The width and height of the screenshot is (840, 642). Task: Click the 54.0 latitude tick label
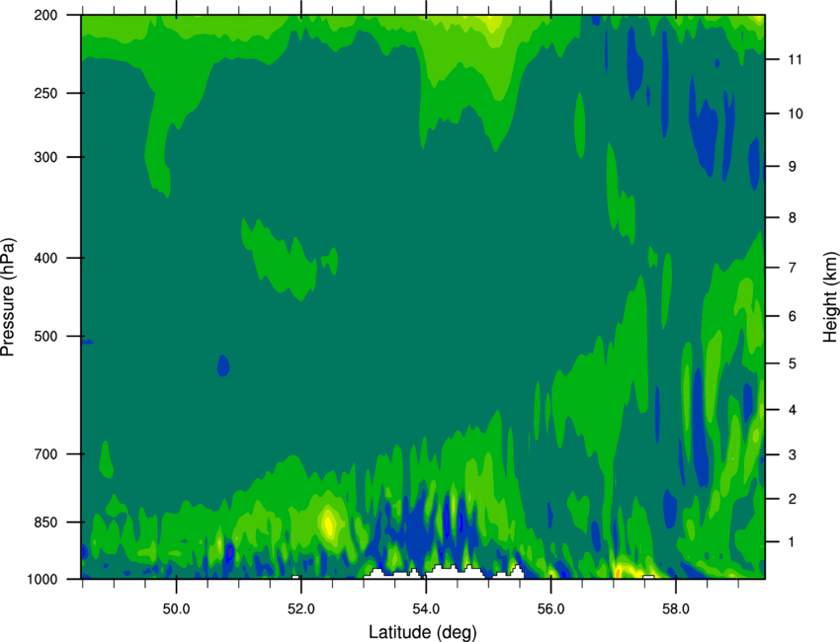click(426, 609)
